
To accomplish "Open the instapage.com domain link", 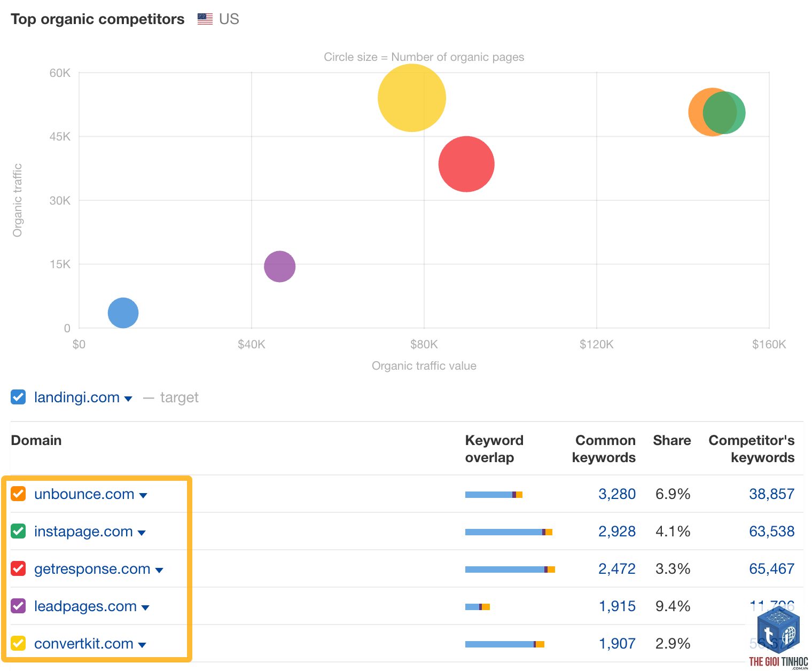I will coord(83,532).
